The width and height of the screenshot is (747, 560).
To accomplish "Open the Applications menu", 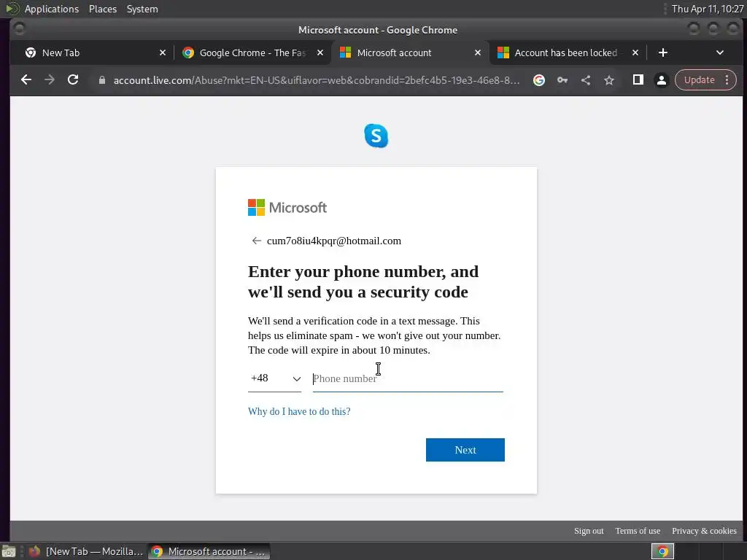I will coord(52,9).
